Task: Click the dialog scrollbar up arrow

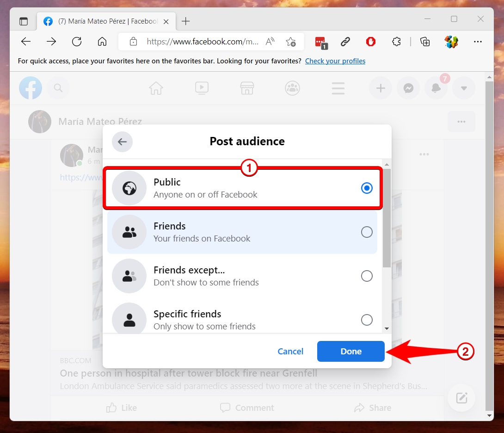Action: tap(387, 164)
